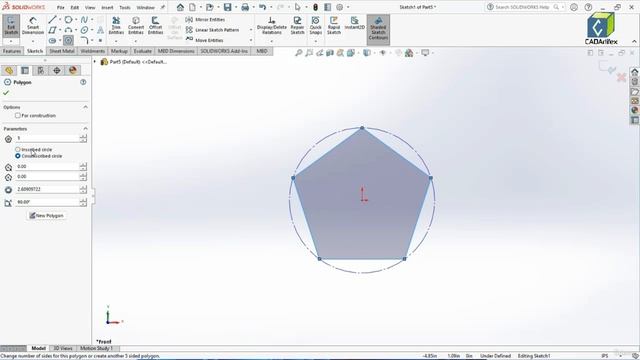Select the Corner Rectangle tool

click(x=52, y=30)
